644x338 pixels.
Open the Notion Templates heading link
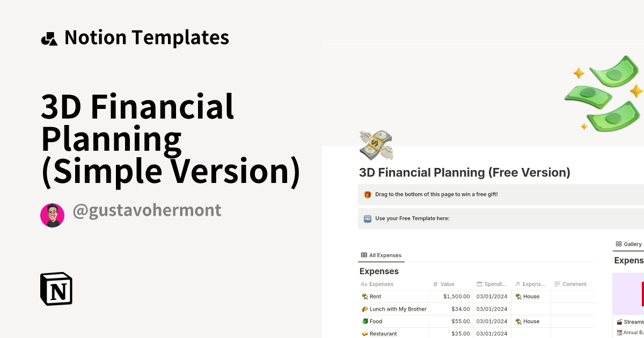pos(147,38)
